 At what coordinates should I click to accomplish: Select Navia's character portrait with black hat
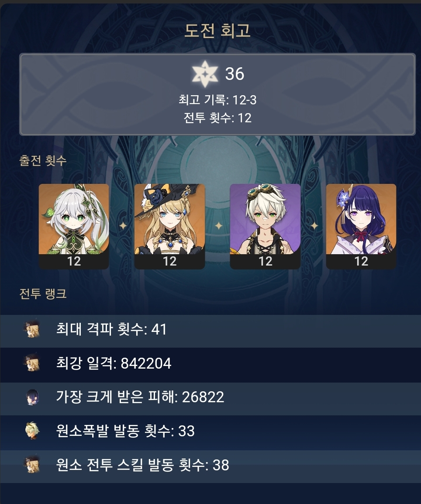pyautogui.click(x=170, y=226)
